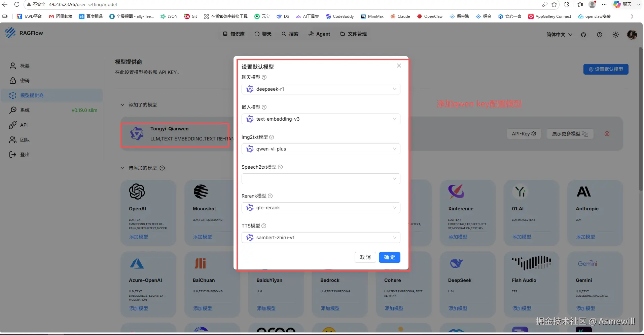Click 添加模型 under 01.AI

[x=522, y=237]
